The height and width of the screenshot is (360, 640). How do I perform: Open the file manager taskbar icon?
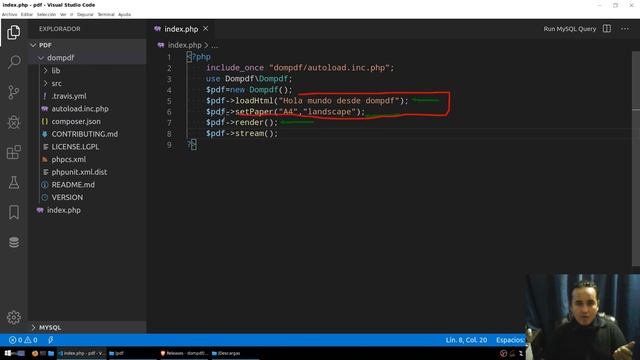pos(51,353)
